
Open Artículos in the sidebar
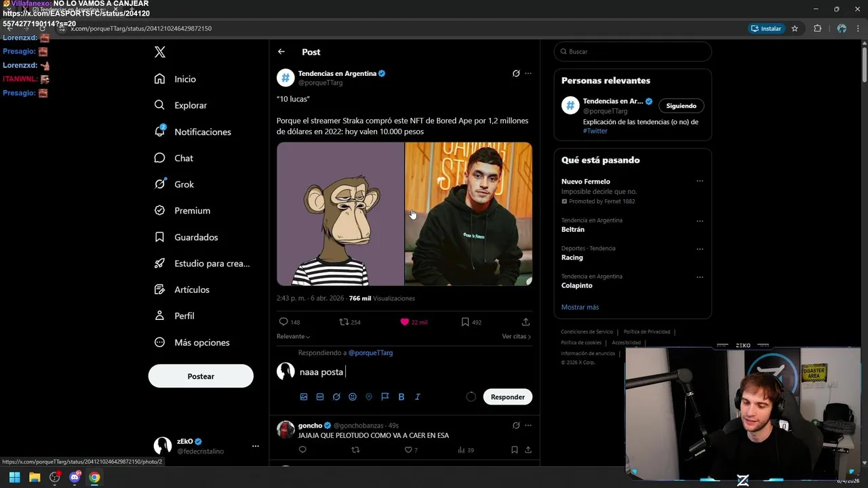(182, 289)
